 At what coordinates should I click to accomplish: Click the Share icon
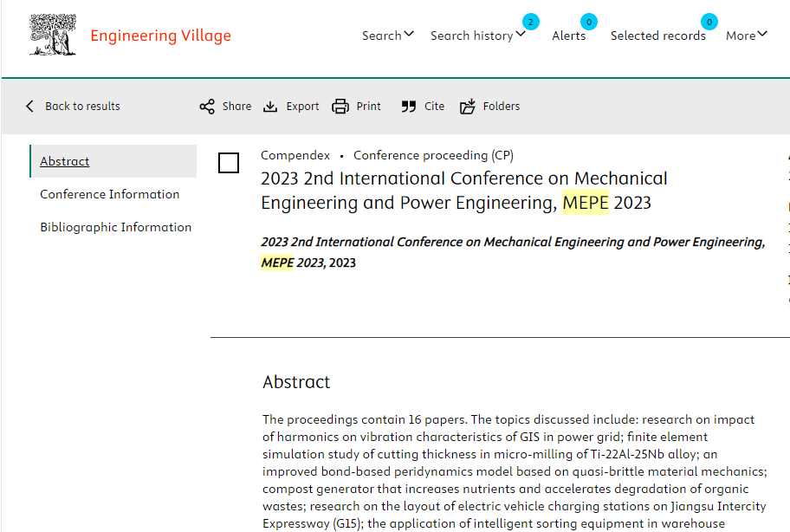(x=207, y=107)
